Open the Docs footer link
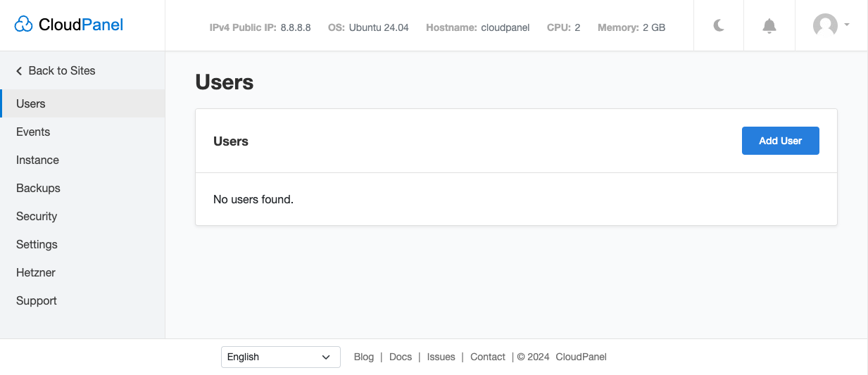 tap(401, 357)
